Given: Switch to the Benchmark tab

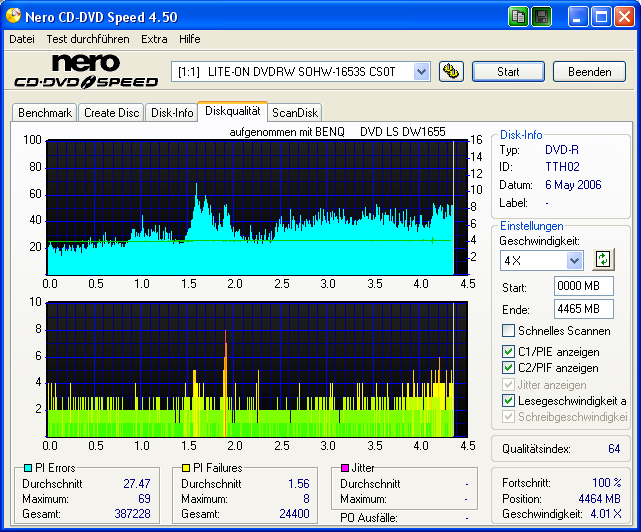Looking at the screenshot, I should (x=45, y=113).
